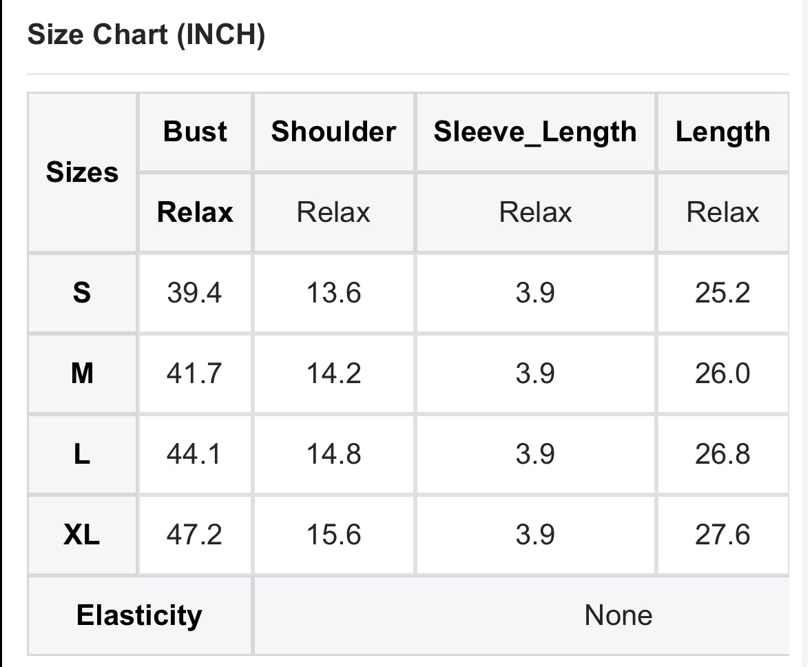Select the Sizes header cell

[83, 172]
